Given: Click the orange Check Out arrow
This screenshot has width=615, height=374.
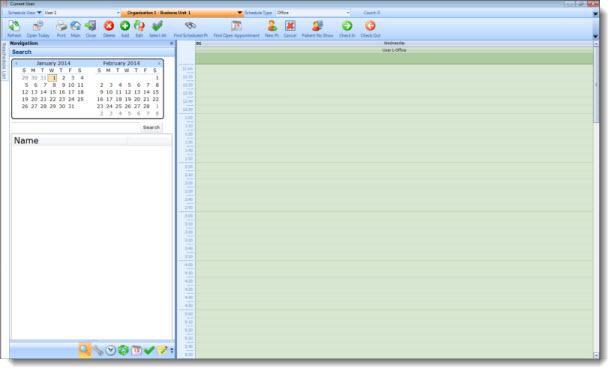Looking at the screenshot, I should coord(370,26).
